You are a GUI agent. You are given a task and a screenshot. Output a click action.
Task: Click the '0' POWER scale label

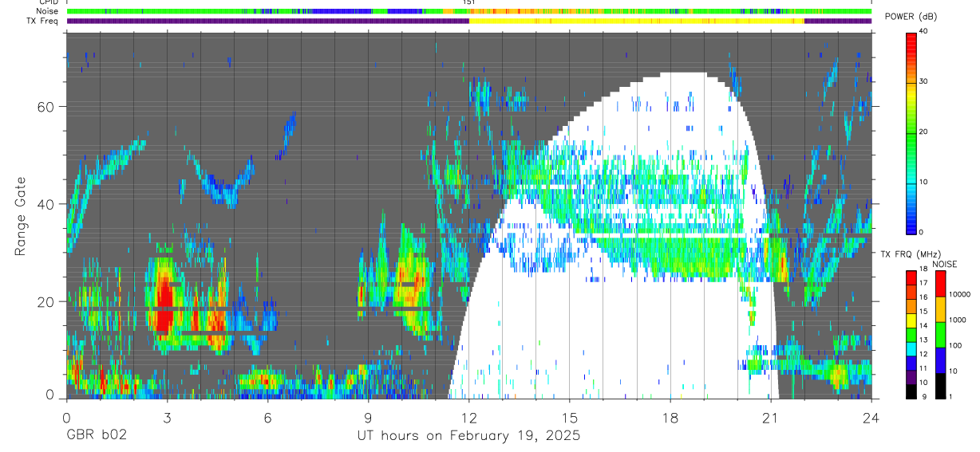click(x=922, y=231)
